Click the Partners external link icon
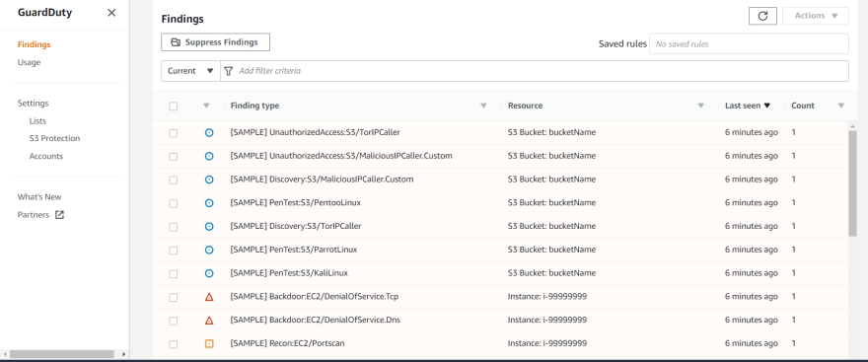The image size is (868, 362). (x=59, y=215)
